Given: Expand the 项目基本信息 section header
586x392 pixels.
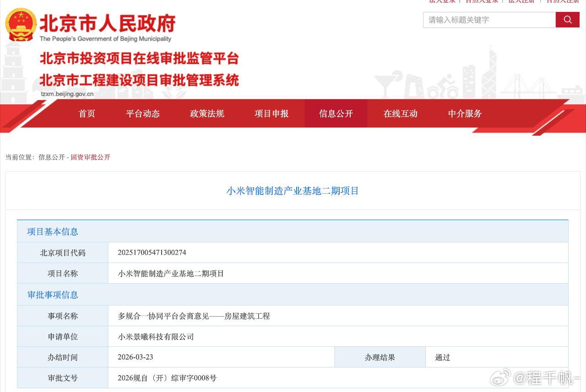Looking at the screenshot, I should point(52,231).
